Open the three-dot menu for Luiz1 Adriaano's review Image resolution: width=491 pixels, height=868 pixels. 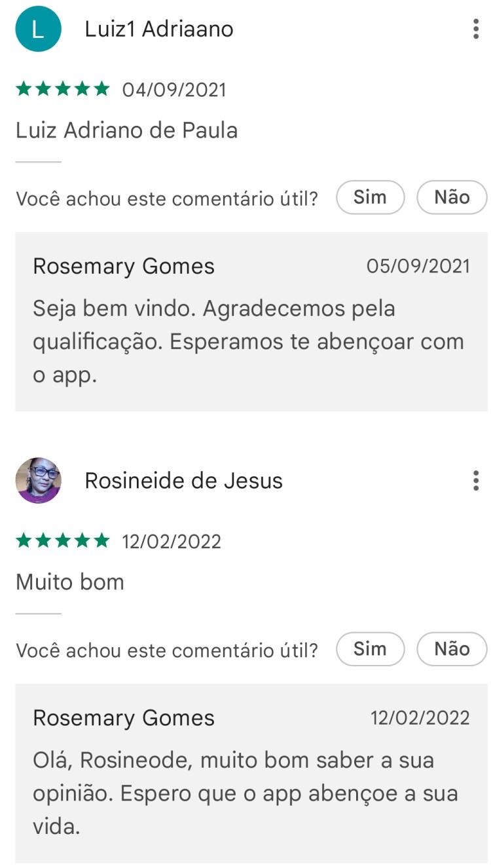click(x=476, y=29)
